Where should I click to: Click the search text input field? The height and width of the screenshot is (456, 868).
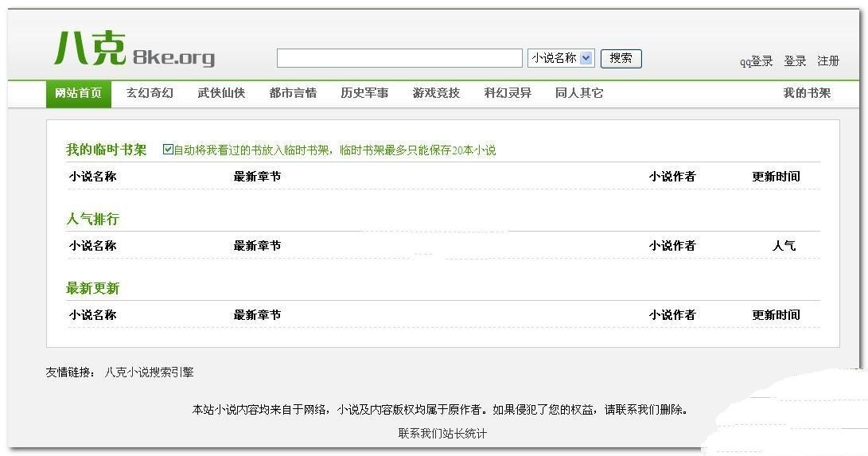click(399, 58)
